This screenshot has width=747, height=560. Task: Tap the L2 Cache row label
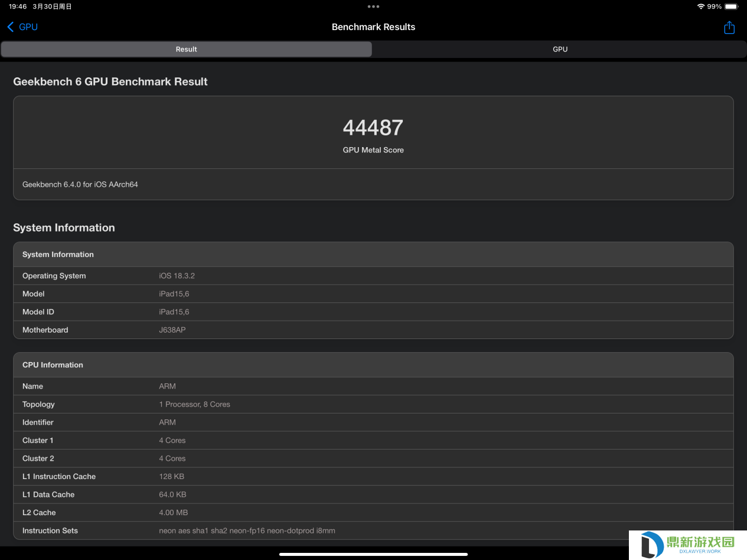[x=39, y=512]
